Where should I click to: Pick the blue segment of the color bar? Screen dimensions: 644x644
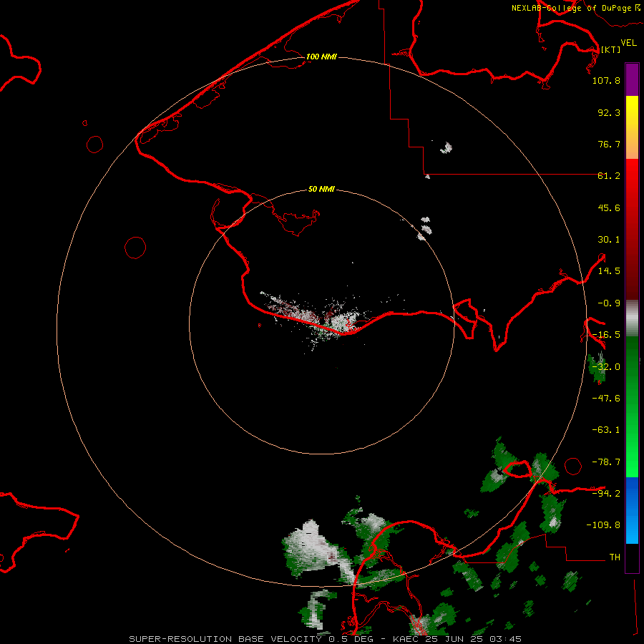pyautogui.click(x=632, y=510)
